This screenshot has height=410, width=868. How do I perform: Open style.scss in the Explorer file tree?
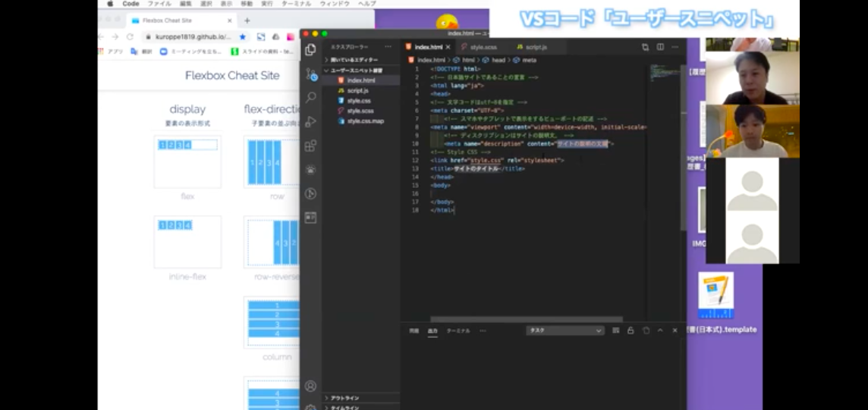pos(360,111)
